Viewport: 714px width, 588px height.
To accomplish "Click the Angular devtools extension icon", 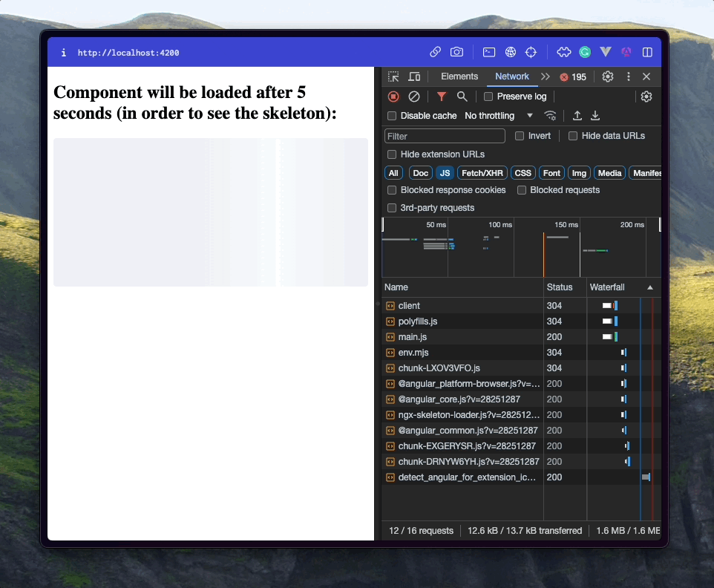I will [x=626, y=53].
